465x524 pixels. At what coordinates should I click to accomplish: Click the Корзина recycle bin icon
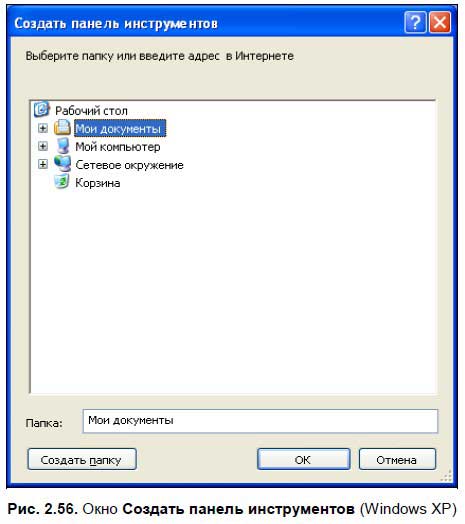click(62, 182)
